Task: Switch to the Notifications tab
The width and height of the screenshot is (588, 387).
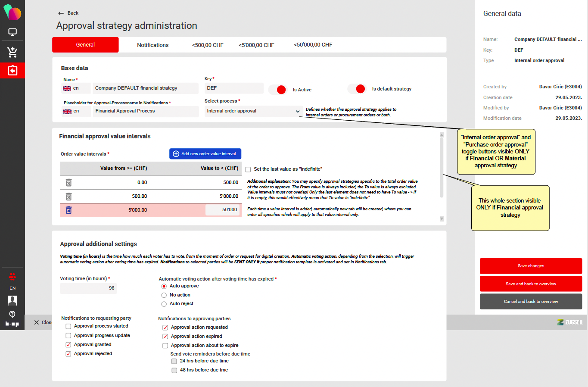Action: pyautogui.click(x=152, y=45)
